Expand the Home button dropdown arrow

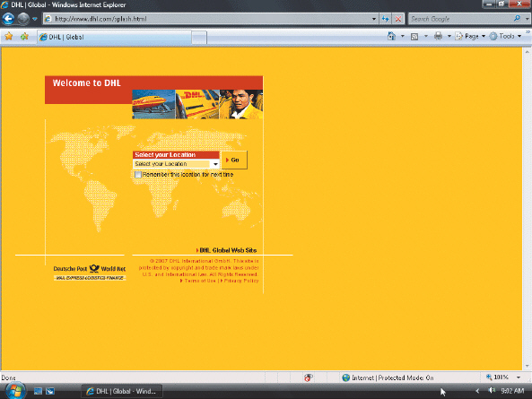403,36
